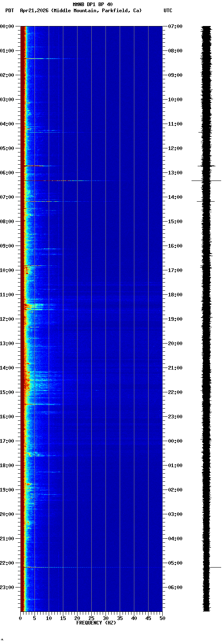The image size is (224, 644).
Task: Click the PDT time label 07:00 on left axis
Action: point(7,197)
